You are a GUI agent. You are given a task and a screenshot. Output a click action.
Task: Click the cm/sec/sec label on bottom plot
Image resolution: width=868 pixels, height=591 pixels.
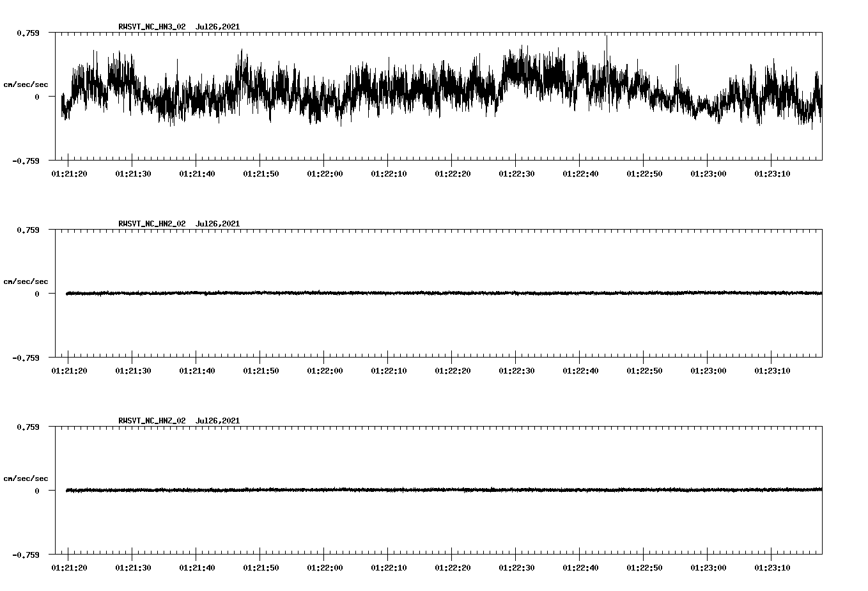(x=26, y=478)
